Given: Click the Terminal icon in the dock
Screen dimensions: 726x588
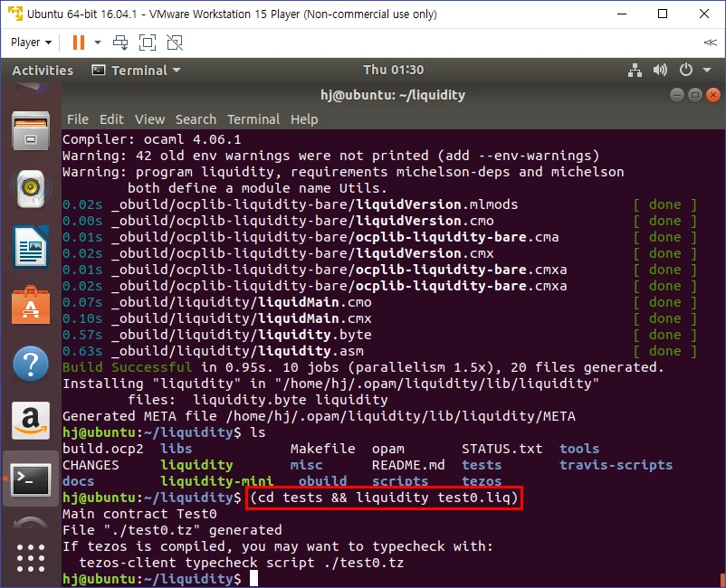Looking at the screenshot, I should tap(31, 479).
